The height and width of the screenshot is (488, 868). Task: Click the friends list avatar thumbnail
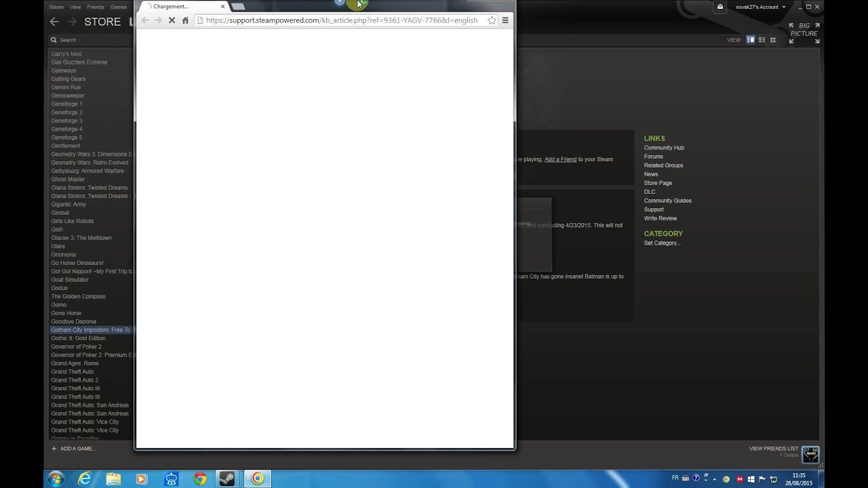(x=810, y=454)
